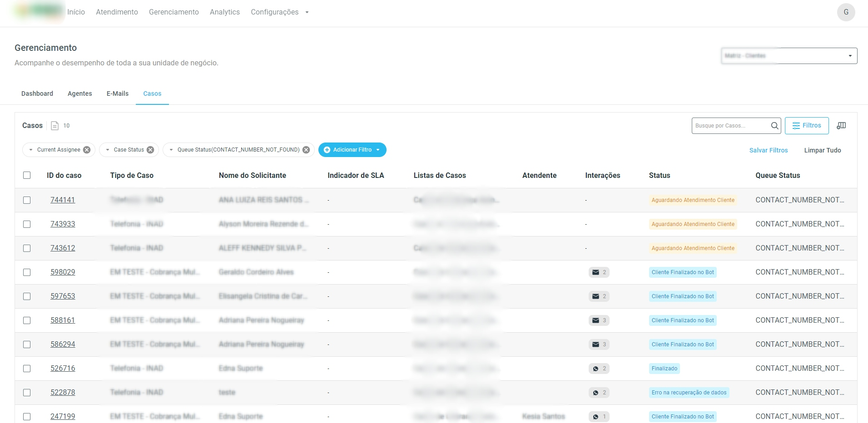Viewport: 868px width, 423px height.
Task: Open the user avatar G menu
Action: coord(846,12)
